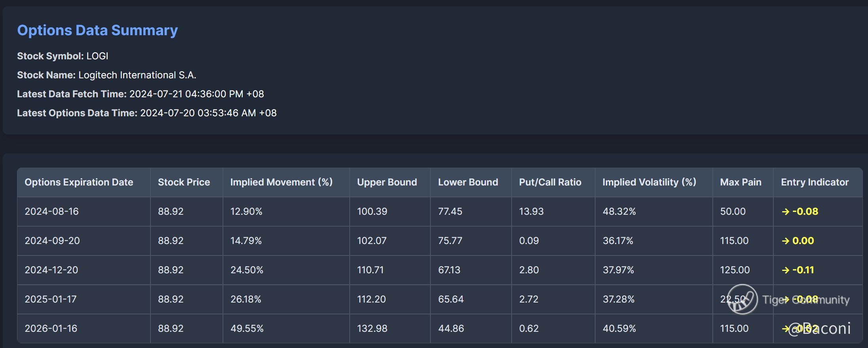Click the Implied Movement (%) column header

tap(281, 182)
